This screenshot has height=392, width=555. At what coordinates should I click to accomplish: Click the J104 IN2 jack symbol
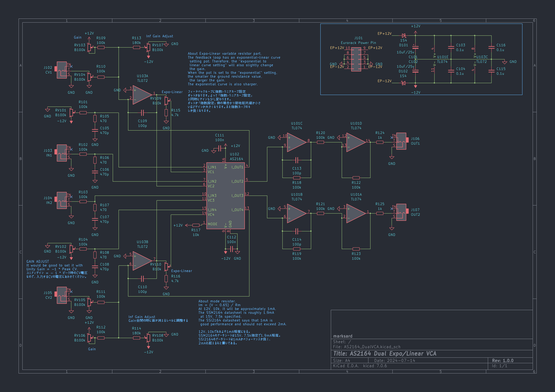62,200
